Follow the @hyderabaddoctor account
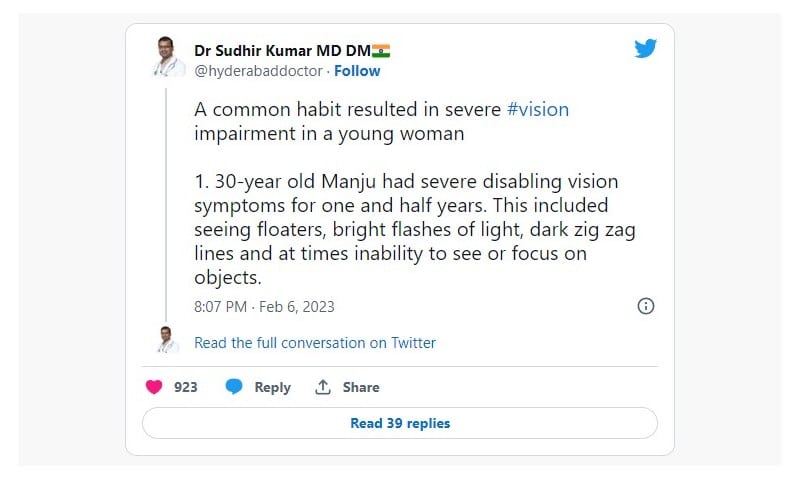Screen dimensions: 794x481 point(357,71)
